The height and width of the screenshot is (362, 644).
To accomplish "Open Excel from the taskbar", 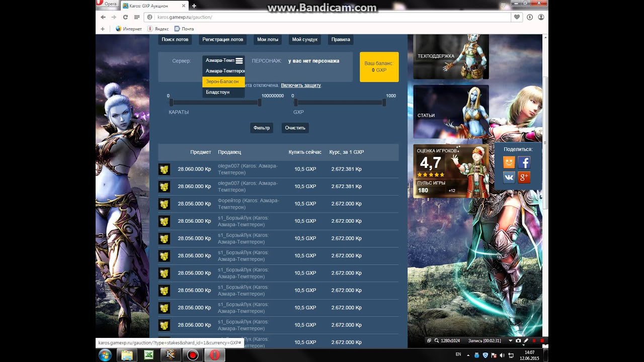I will [149, 355].
